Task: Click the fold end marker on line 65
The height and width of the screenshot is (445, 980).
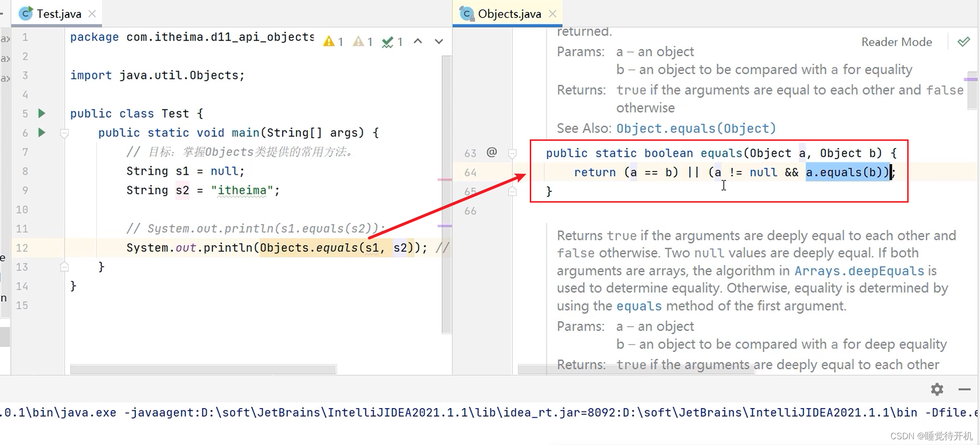Action: tap(512, 191)
